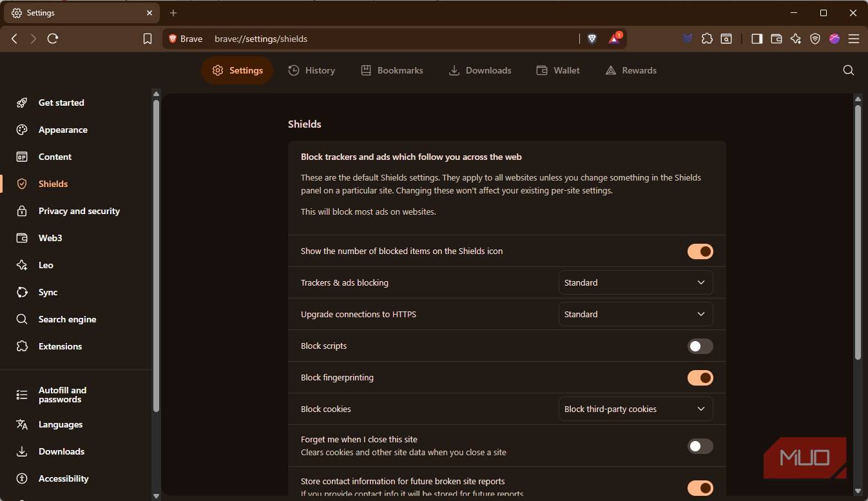Launch Leo AI sparkle icon in toolbar
The height and width of the screenshot is (501, 868).
[x=796, y=39]
